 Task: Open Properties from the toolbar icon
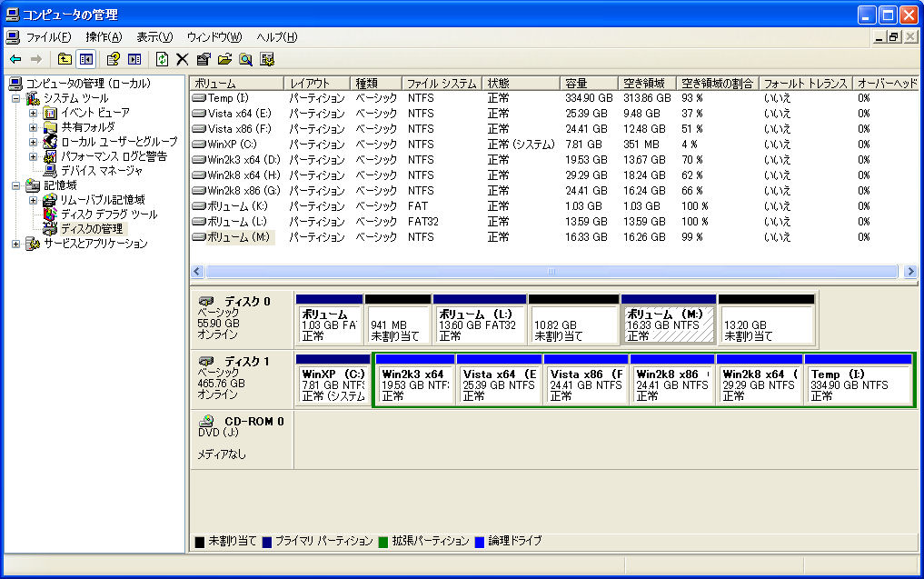[204, 59]
